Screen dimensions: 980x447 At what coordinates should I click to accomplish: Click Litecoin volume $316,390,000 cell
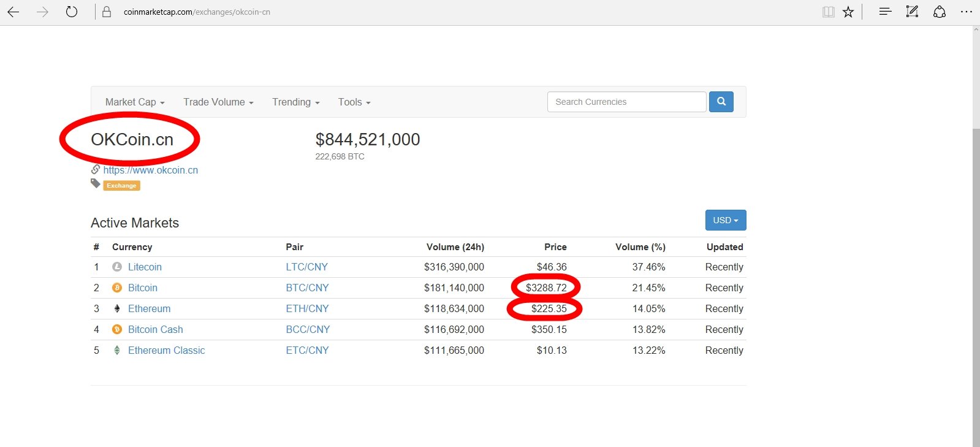click(x=454, y=267)
